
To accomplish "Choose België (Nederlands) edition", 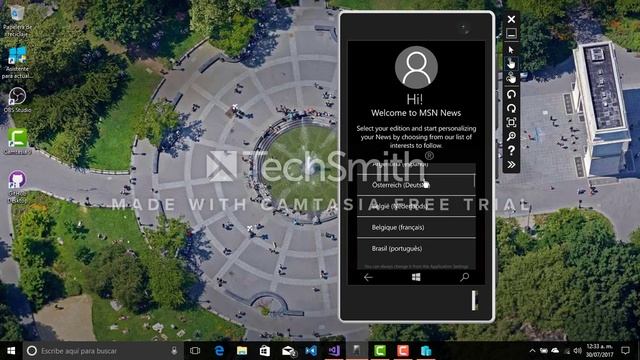I will tap(416, 206).
